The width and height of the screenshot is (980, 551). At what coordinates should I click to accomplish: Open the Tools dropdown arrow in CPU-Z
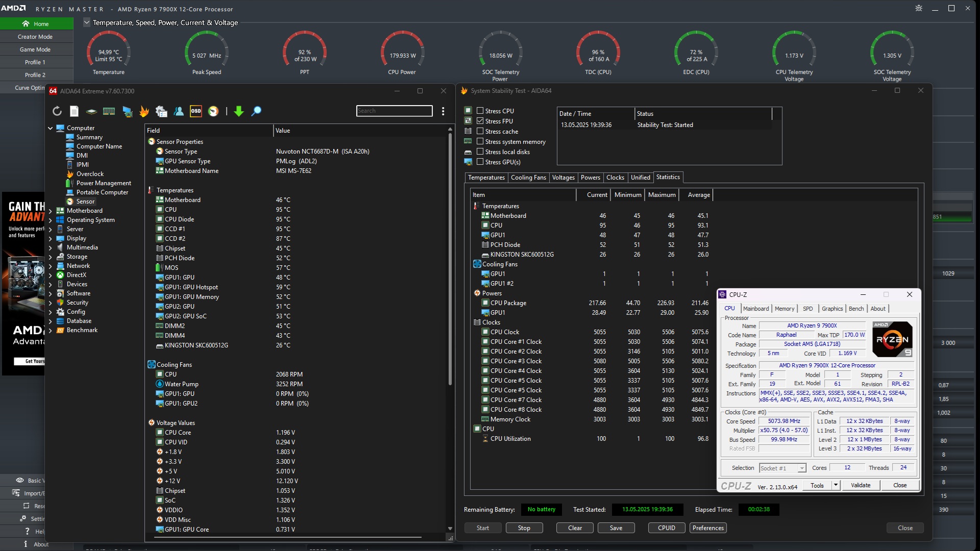(836, 485)
